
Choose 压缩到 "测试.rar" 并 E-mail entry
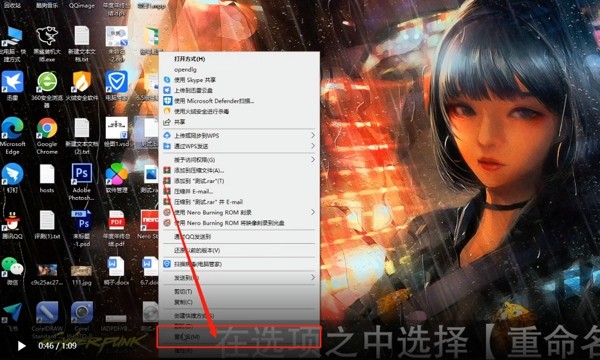[239, 202]
